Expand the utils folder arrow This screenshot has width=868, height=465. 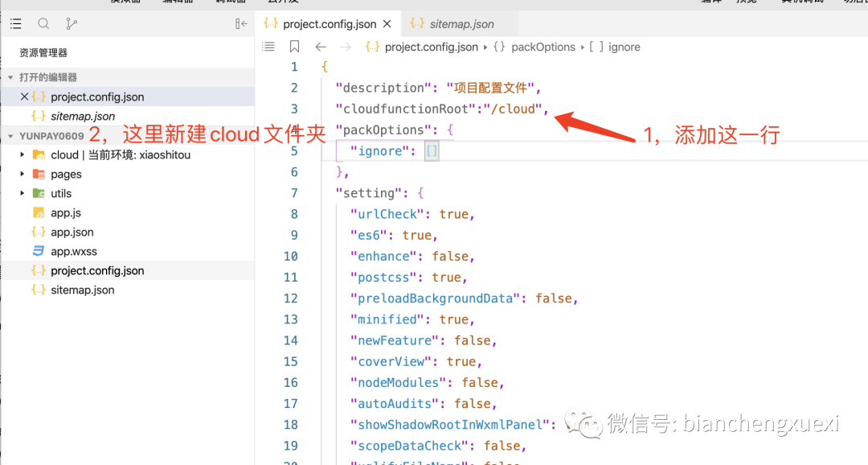(23, 193)
